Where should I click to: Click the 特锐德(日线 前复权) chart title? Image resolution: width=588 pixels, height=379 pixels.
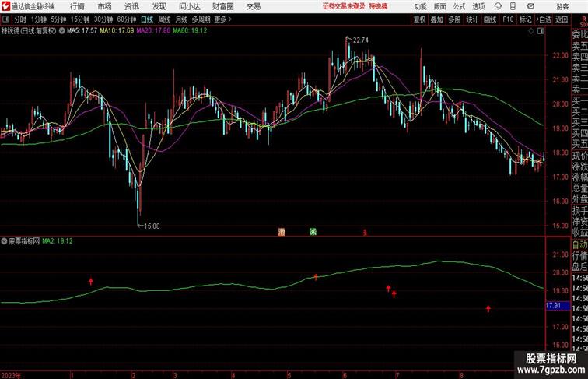tap(29, 31)
